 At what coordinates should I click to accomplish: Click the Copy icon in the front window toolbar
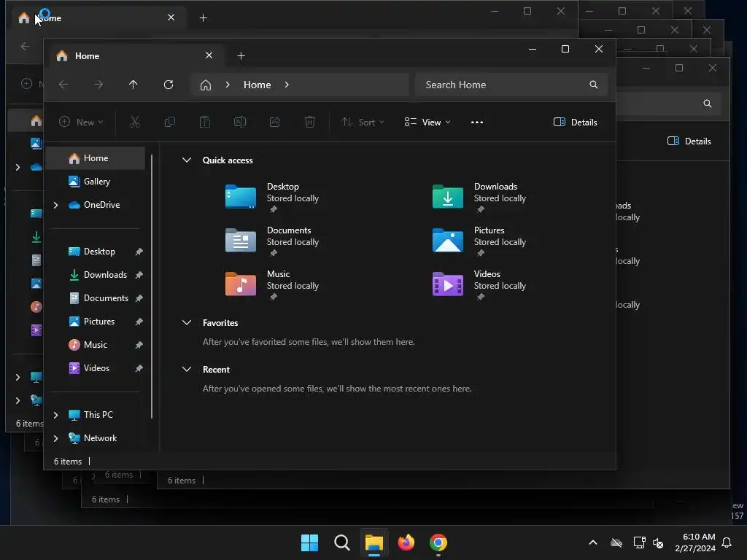click(169, 122)
